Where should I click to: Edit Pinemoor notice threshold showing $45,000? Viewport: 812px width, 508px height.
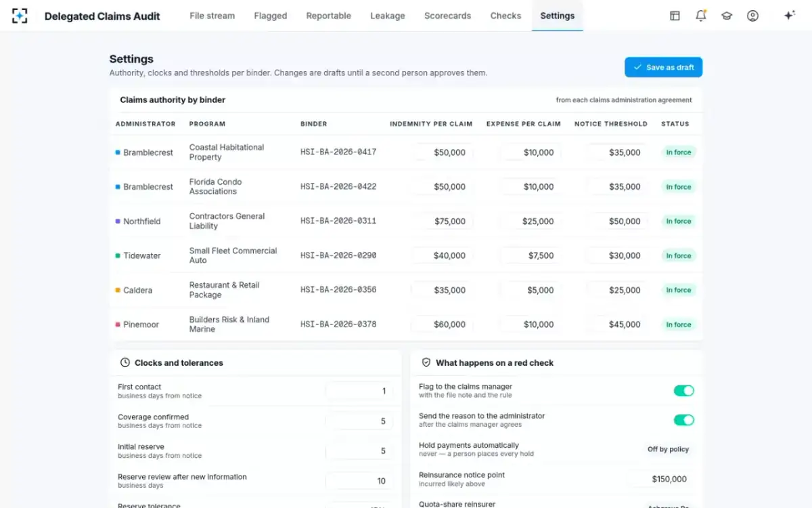[617, 324]
